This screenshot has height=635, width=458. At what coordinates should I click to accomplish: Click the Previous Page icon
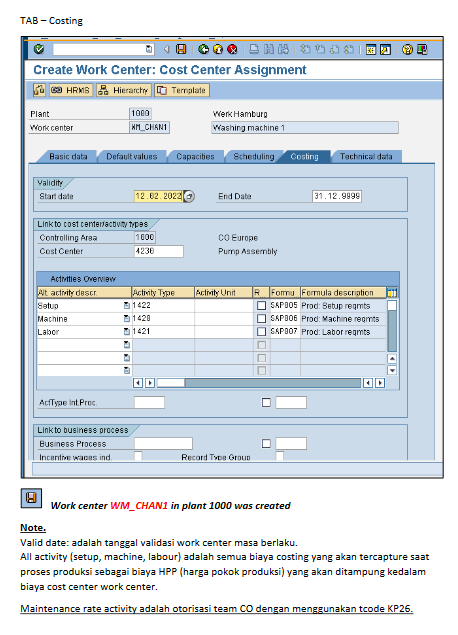[x=320, y=49]
